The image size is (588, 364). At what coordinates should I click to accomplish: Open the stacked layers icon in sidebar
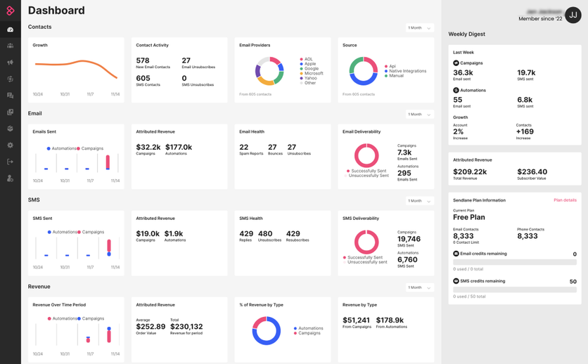click(x=10, y=129)
